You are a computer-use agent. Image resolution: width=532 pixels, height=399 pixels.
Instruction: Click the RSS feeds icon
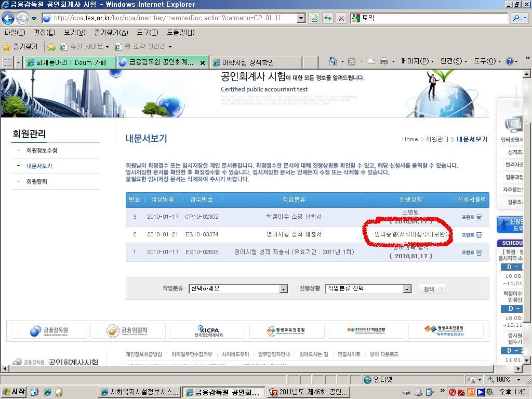[352, 61]
